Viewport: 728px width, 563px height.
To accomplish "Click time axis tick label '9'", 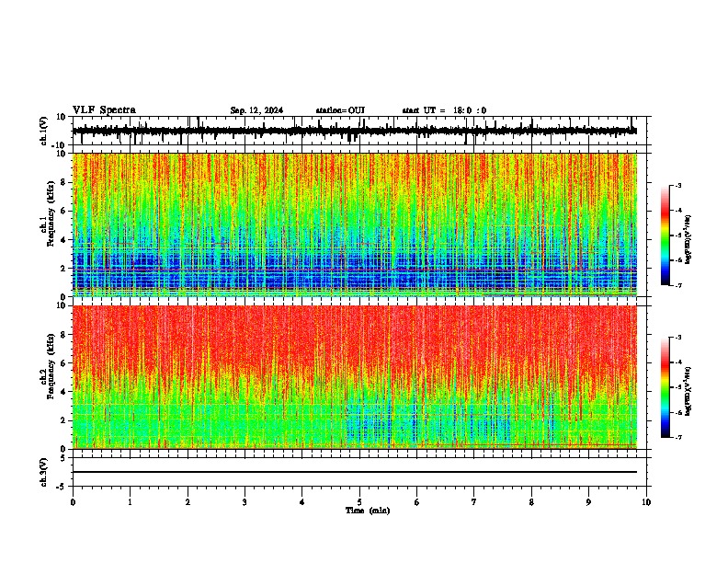I will [x=588, y=502].
